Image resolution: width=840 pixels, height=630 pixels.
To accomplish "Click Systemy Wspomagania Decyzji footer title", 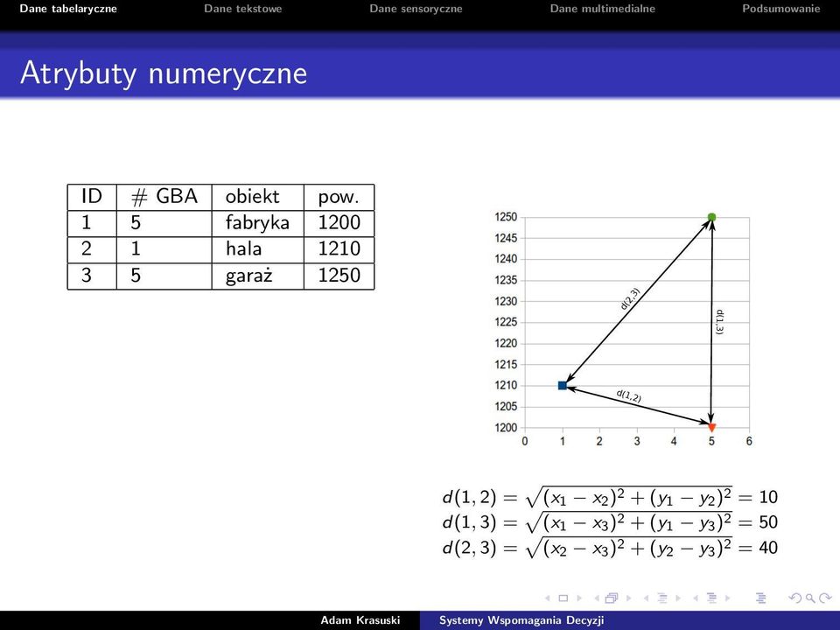I will coord(521,620).
